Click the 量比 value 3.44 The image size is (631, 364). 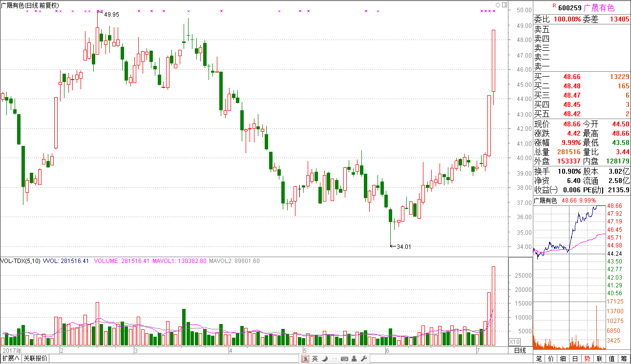(x=622, y=152)
